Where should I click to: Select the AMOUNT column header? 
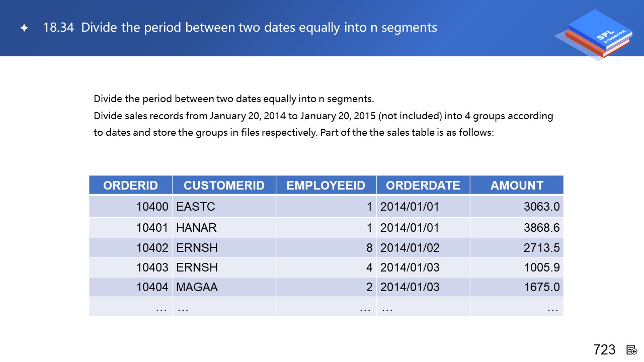[x=516, y=185]
